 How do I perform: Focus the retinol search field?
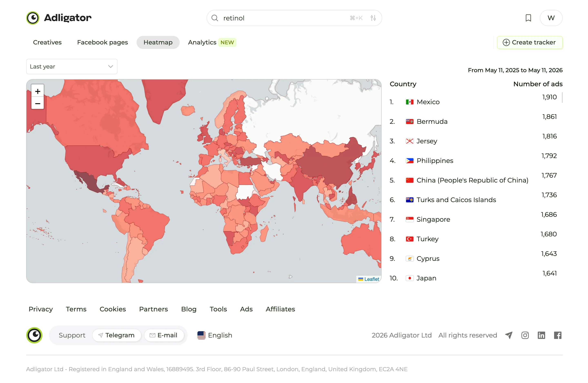tap(294, 18)
